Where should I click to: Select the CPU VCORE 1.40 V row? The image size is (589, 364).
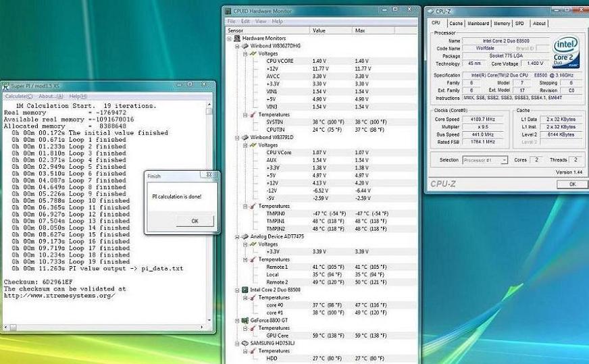322,61
